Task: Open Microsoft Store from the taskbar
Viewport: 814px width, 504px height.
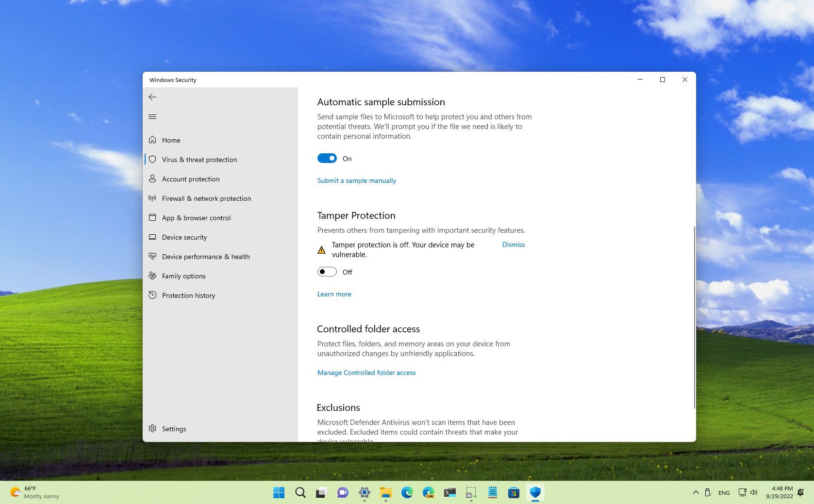Action: coord(514,492)
